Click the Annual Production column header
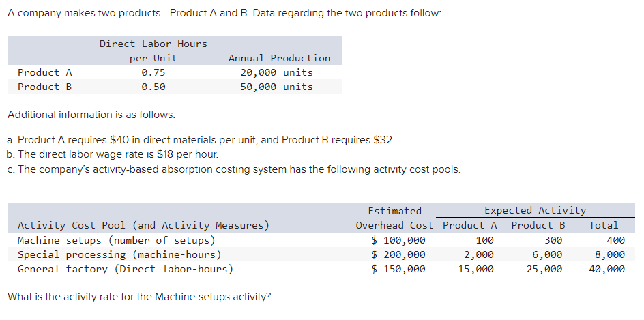 click(x=279, y=58)
